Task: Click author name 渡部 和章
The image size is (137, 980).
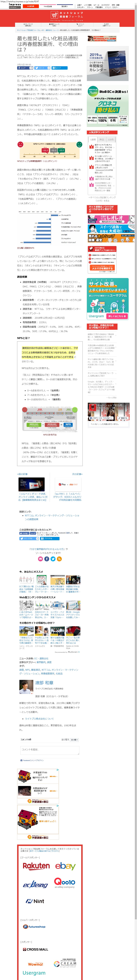Action: [x=44, y=683]
